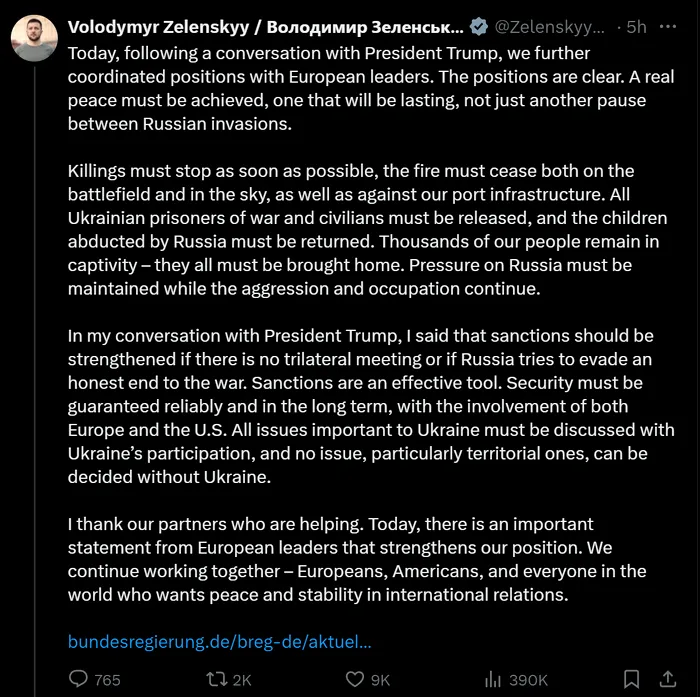The height and width of the screenshot is (697, 700).
Task: Open the bundesregierung.de link
Action: pyautogui.click(x=220, y=641)
